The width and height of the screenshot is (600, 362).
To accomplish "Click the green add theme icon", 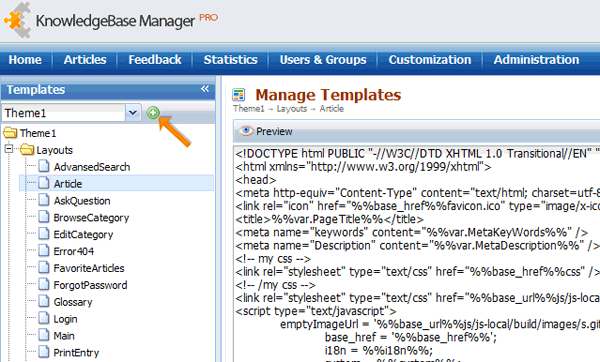I will 153,113.
